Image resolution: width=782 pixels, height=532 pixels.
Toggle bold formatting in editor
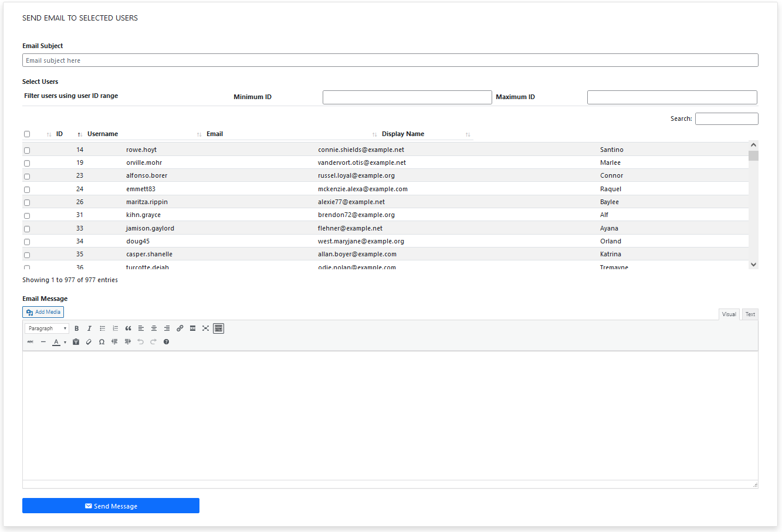pyautogui.click(x=76, y=328)
